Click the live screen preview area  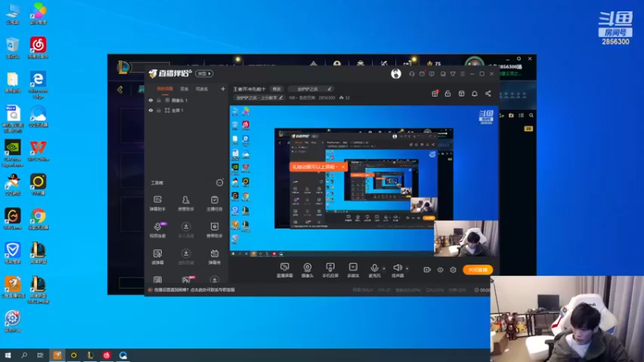tap(364, 180)
